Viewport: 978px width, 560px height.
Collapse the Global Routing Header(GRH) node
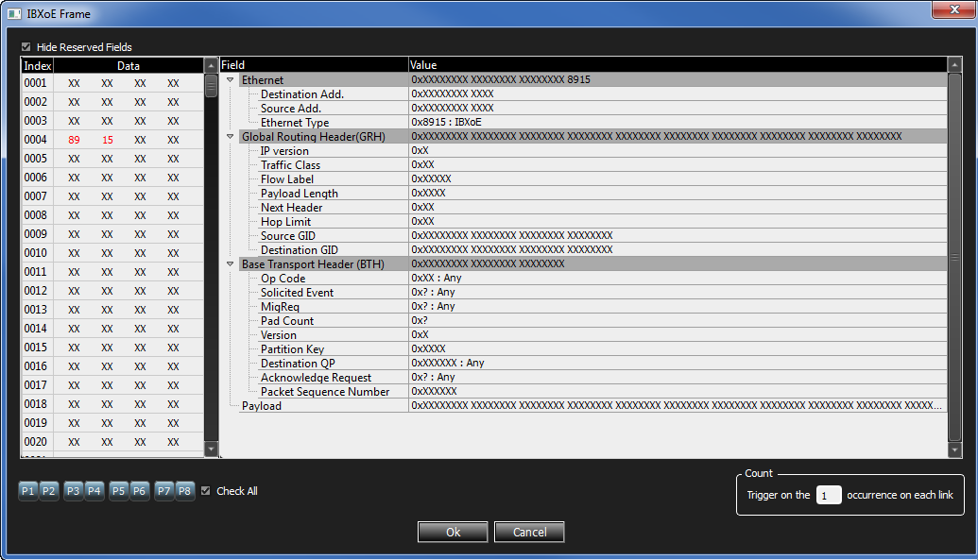click(x=231, y=137)
